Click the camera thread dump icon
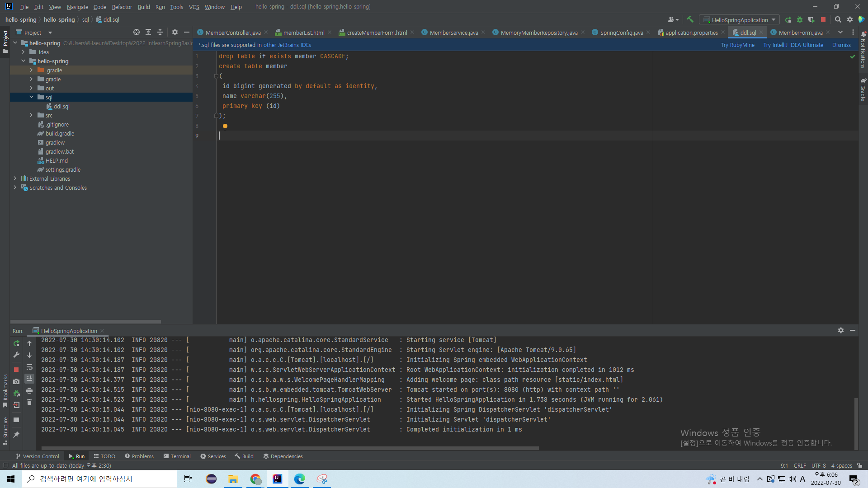The height and width of the screenshot is (488, 868). (16, 381)
